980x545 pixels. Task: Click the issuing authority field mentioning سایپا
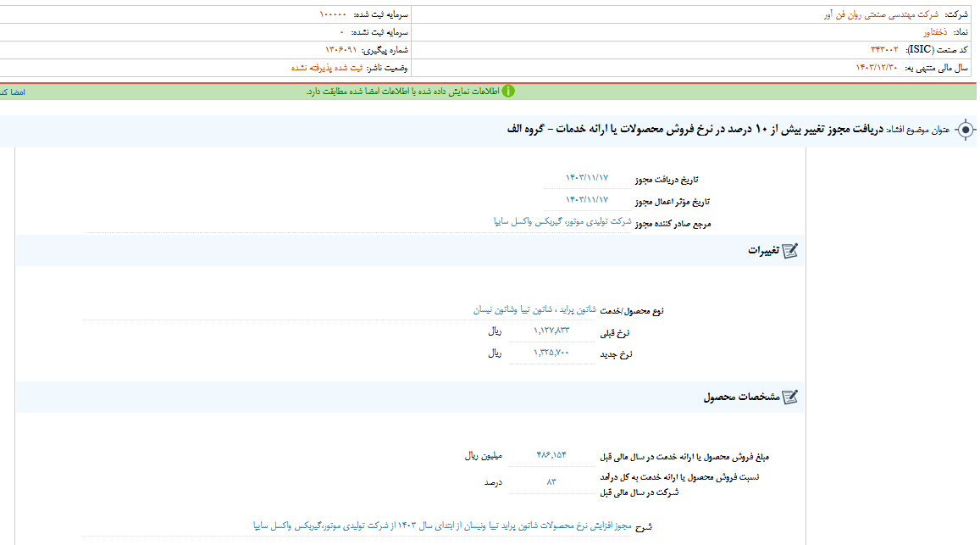pos(562,222)
